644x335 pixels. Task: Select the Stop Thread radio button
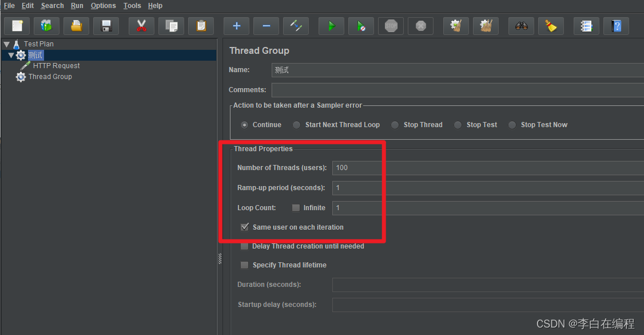click(395, 125)
